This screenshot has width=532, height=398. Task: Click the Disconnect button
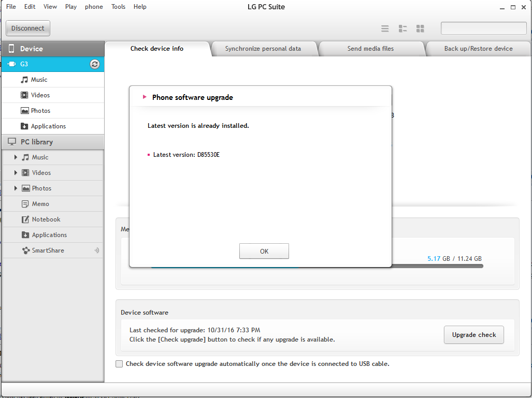(x=28, y=28)
